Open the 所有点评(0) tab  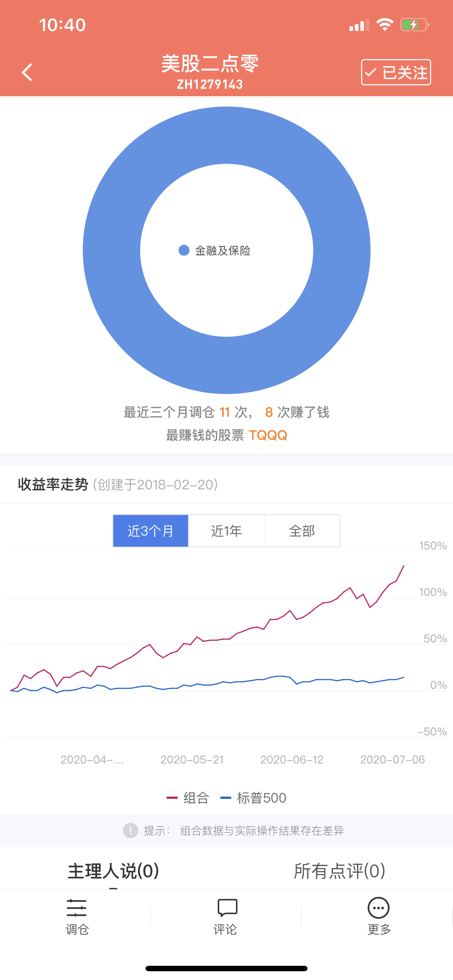(339, 871)
